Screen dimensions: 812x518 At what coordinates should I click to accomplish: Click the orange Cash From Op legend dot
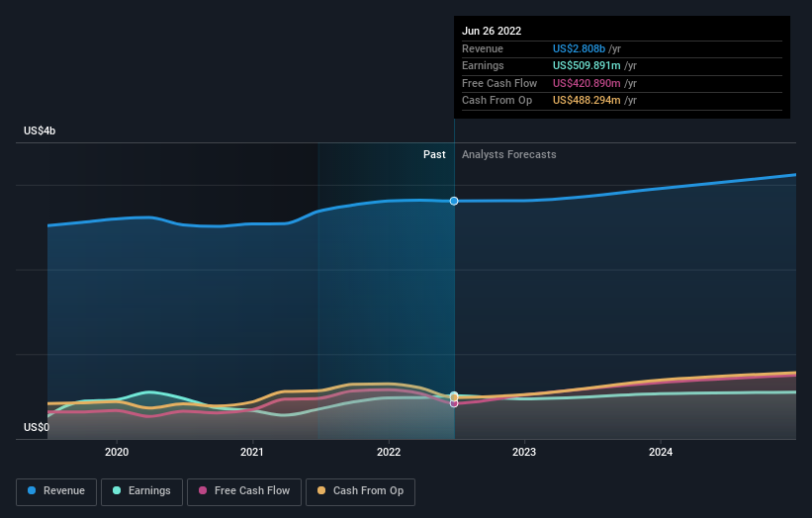[321, 490]
